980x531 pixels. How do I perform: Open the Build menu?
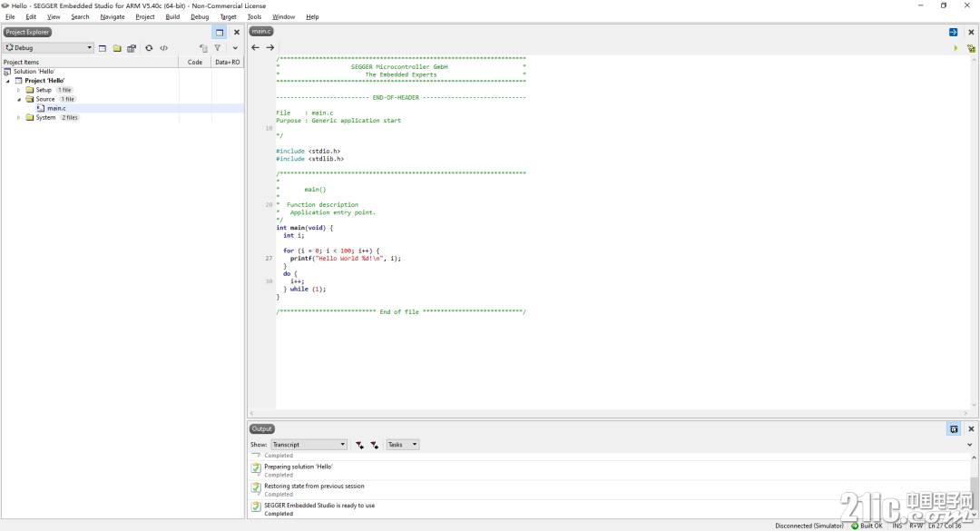click(172, 17)
